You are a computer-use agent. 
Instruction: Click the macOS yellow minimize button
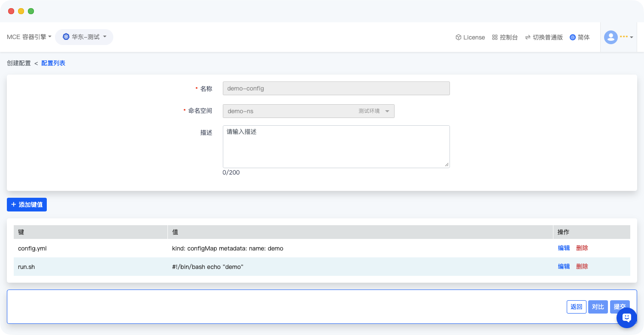click(21, 11)
